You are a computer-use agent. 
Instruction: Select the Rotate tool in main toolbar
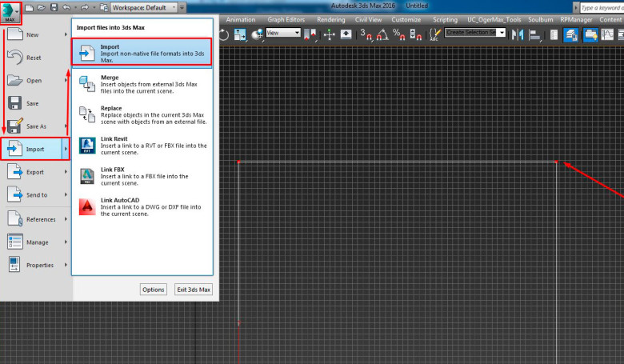tap(224, 34)
